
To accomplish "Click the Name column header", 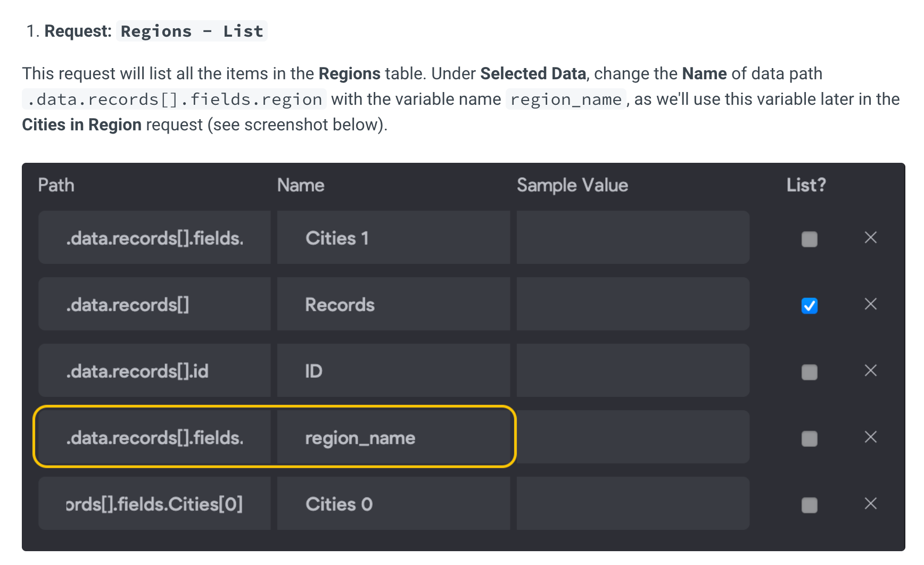I will click(301, 185).
